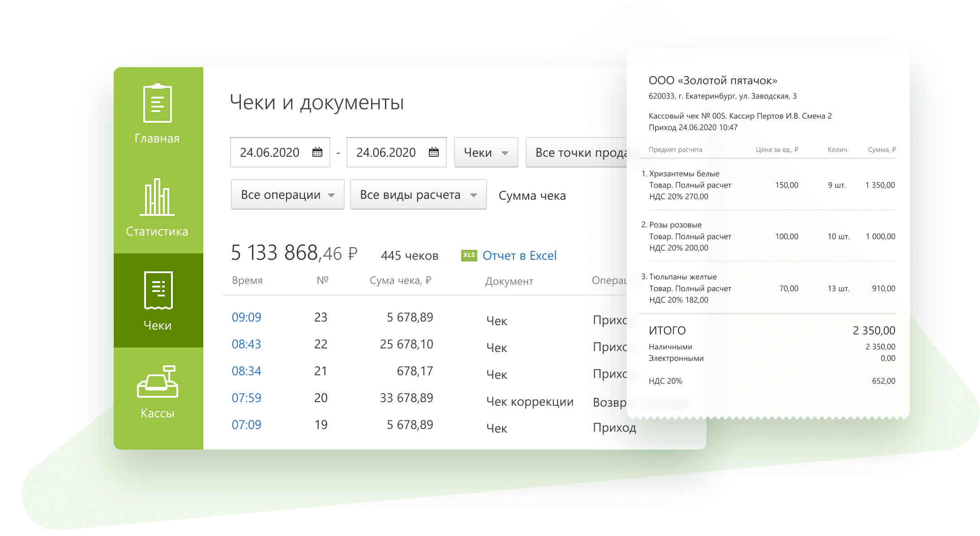Click the start date 24.06.2020 field
980x536 pixels.
270,153
